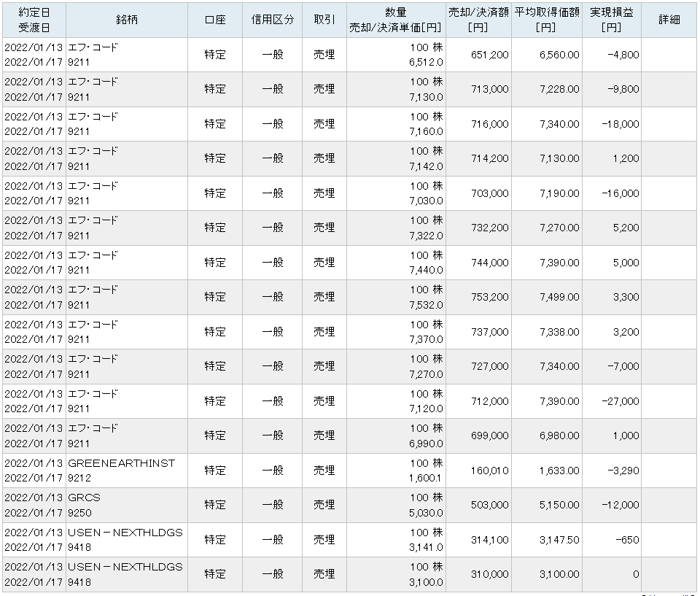Viewport: 700px width, 596px height.
Task: Click unit price 1,600.1
Action: tap(425, 478)
